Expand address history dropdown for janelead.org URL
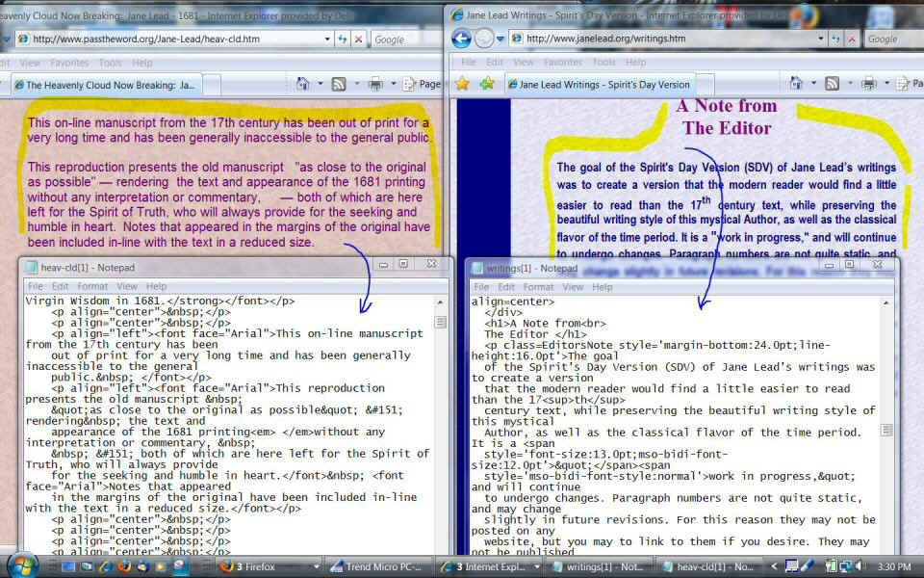This screenshot has width=924, height=578. [820, 39]
